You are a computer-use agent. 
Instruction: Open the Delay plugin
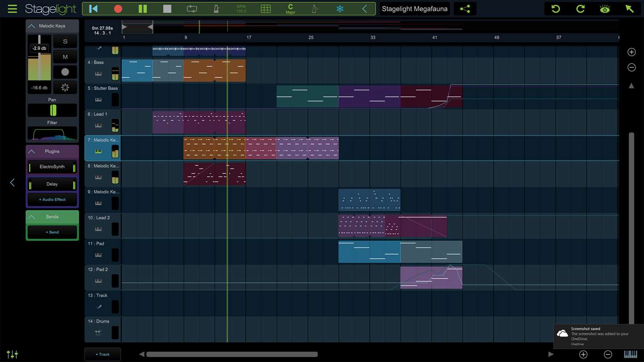click(52, 184)
